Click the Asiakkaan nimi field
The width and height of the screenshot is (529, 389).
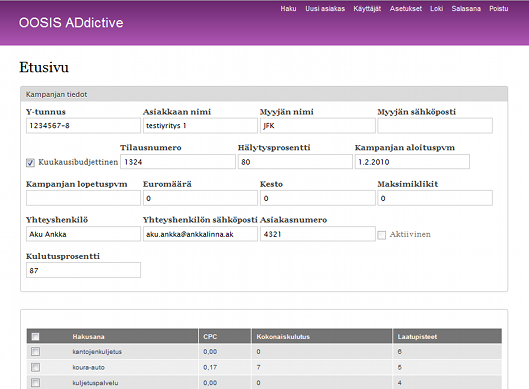(200, 126)
